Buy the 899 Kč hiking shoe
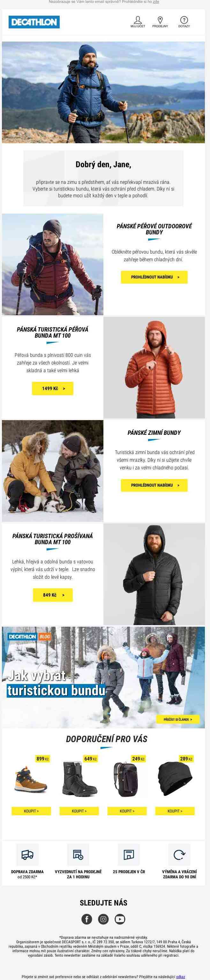This screenshot has width=210, height=980. coord(31,811)
